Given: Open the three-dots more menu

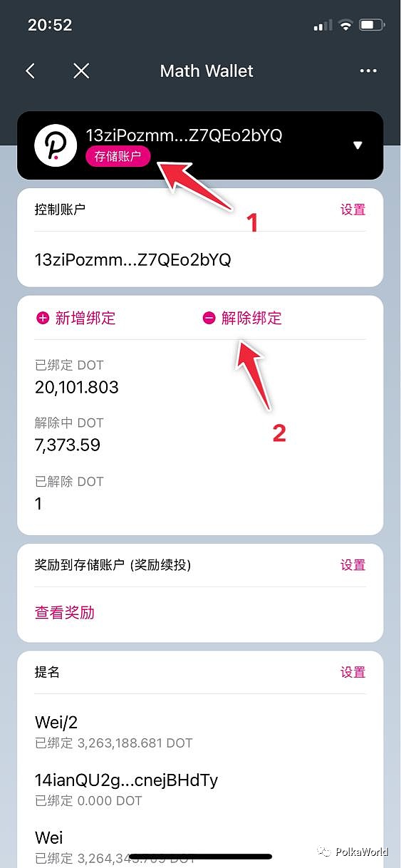Looking at the screenshot, I should [x=368, y=71].
